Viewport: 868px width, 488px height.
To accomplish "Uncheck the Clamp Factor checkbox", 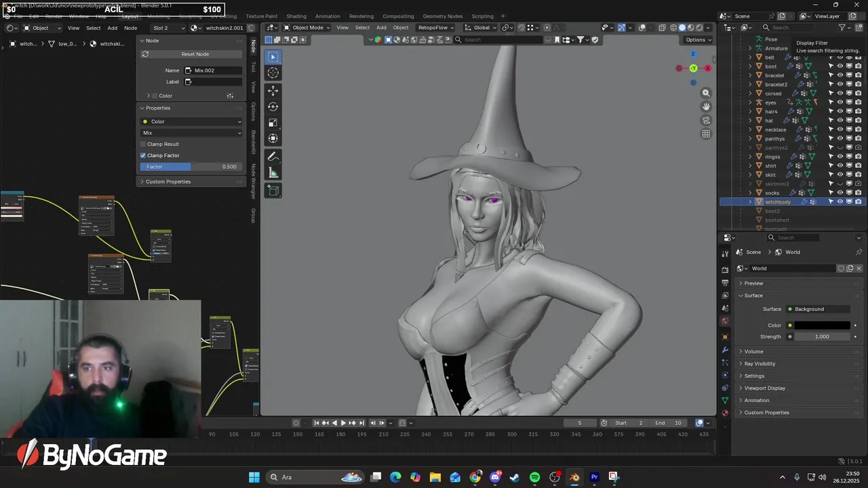I will pyautogui.click(x=143, y=155).
